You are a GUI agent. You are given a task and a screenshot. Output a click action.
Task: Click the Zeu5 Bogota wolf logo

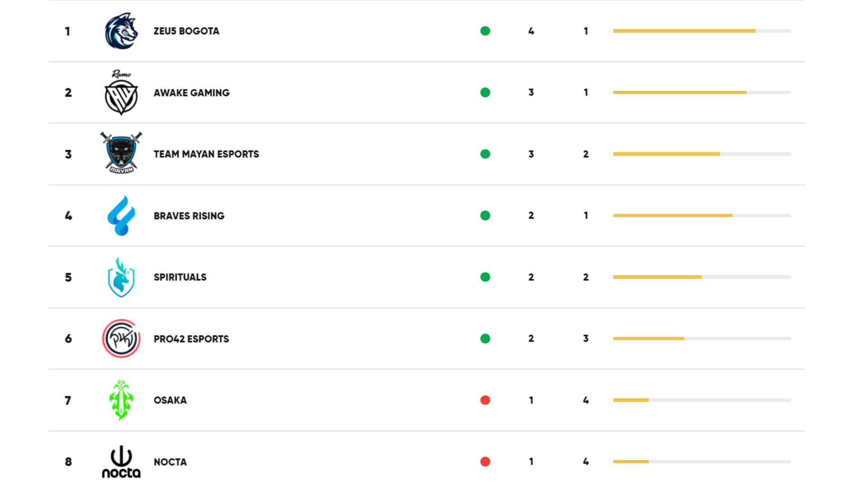[x=121, y=31]
